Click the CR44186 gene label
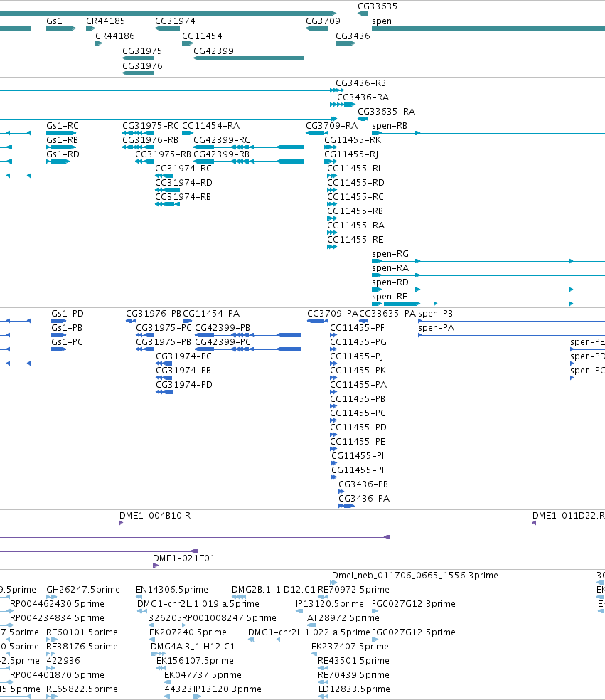The height and width of the screenshot is (700, 605). point(115,36)
